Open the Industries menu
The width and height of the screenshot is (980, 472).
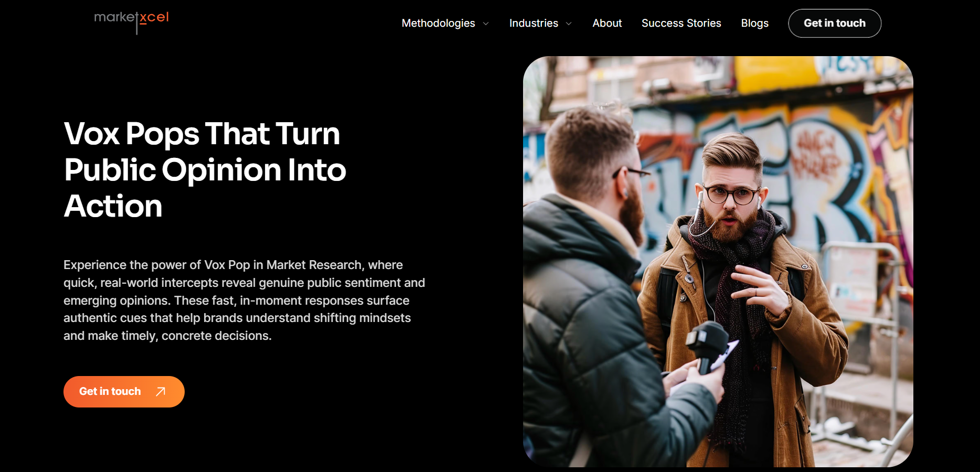533,23
